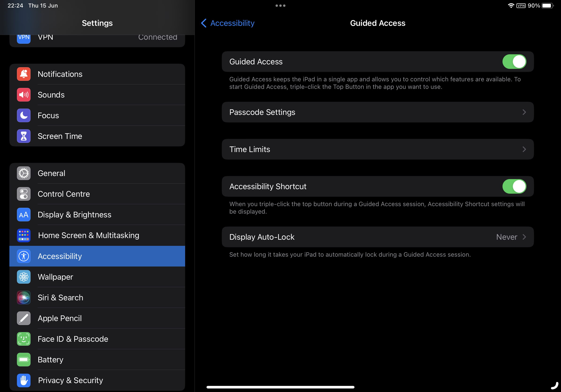This screenshot has height=392, width=561.
Task: Tap the 22:24 clock in status bar
Action: (x=16, y=6)
